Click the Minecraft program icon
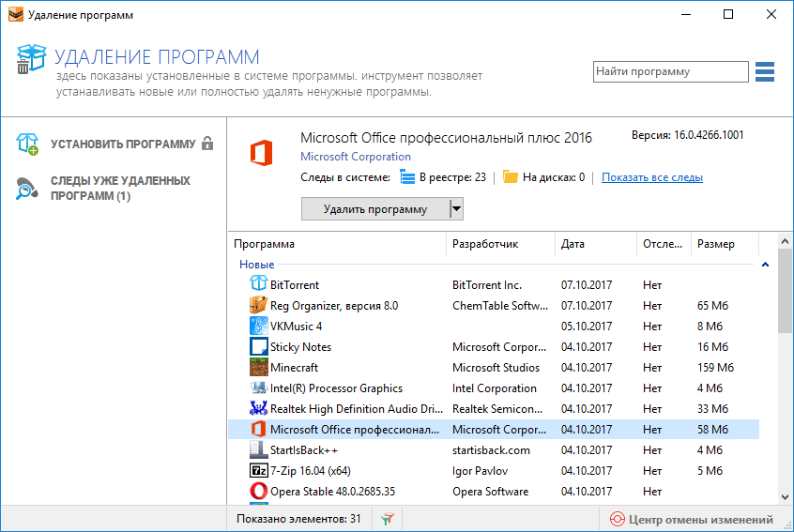Screen dimensions: 794x532 point(258,367)
